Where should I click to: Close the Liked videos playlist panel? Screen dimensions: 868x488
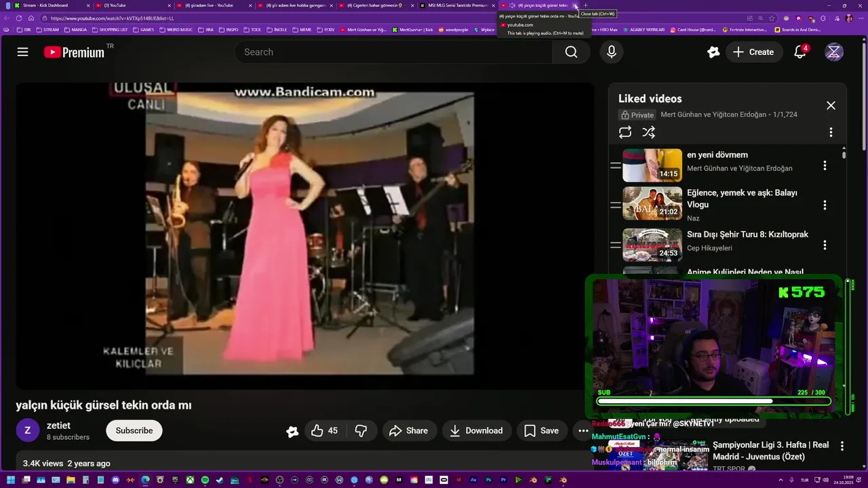pos(831,105)
